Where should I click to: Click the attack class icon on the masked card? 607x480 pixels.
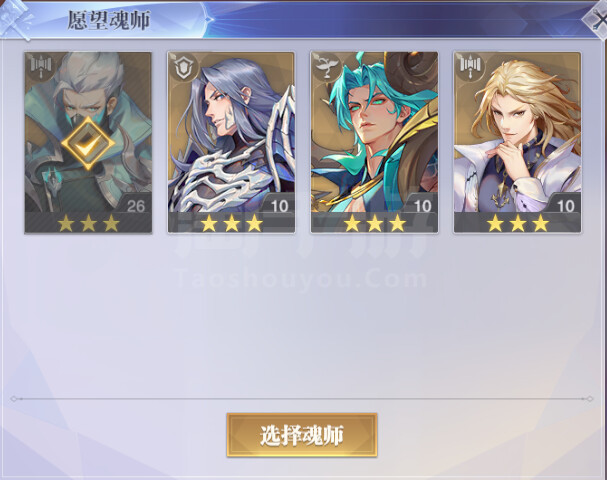tap(41, 65)
